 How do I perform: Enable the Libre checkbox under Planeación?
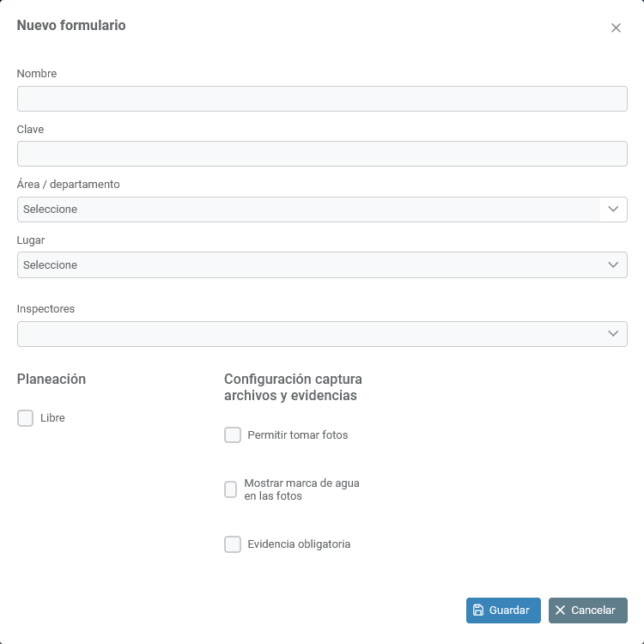[x=25, y=418]
